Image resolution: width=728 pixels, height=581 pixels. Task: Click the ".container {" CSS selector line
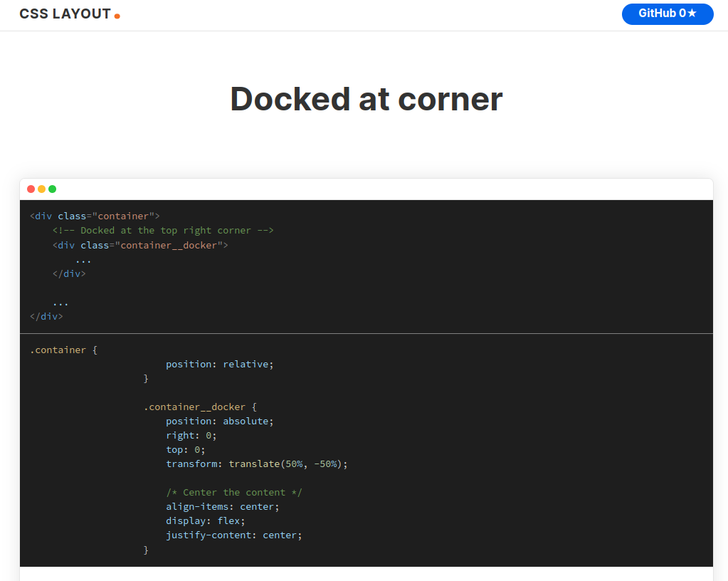[x=63, y=350]
